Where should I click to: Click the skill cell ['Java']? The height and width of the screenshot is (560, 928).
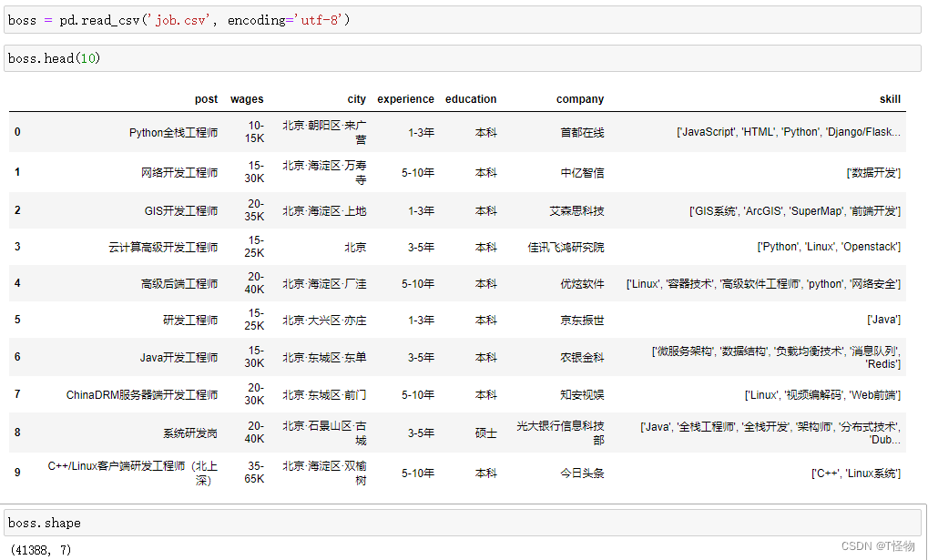(x=883, y=320)
